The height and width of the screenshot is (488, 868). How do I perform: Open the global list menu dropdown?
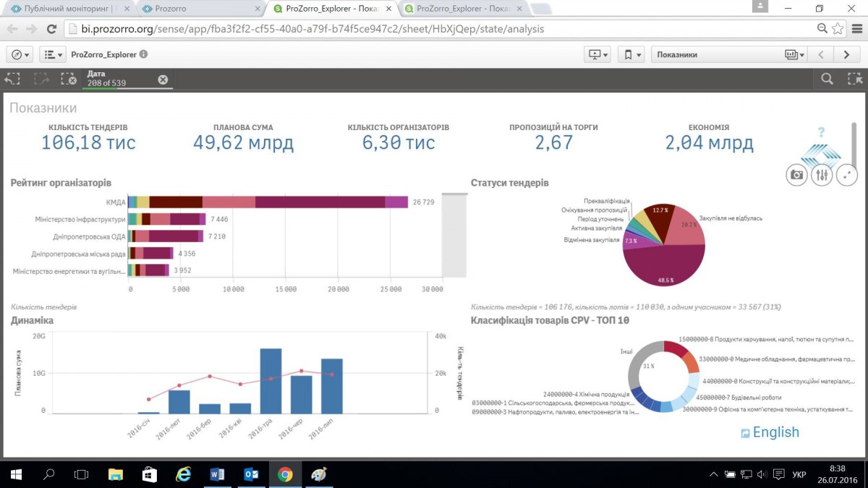53,55
